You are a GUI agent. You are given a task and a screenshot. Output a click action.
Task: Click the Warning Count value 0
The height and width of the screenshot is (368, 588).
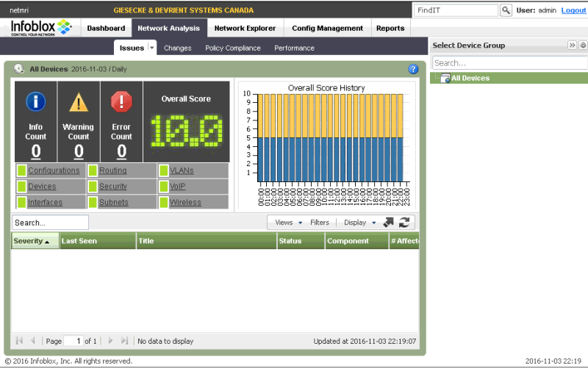79,151
